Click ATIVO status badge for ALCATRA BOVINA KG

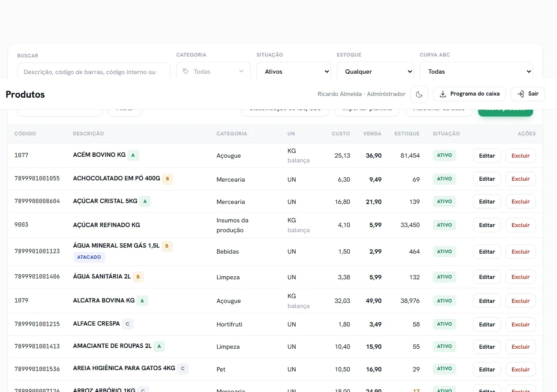click(444, 301)
